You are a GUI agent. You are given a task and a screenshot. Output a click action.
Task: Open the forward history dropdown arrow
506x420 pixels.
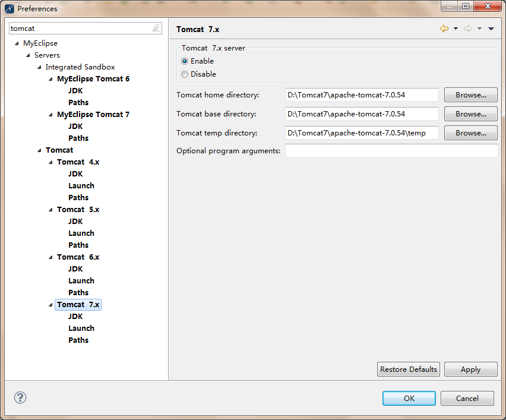(x=479, y=29)
